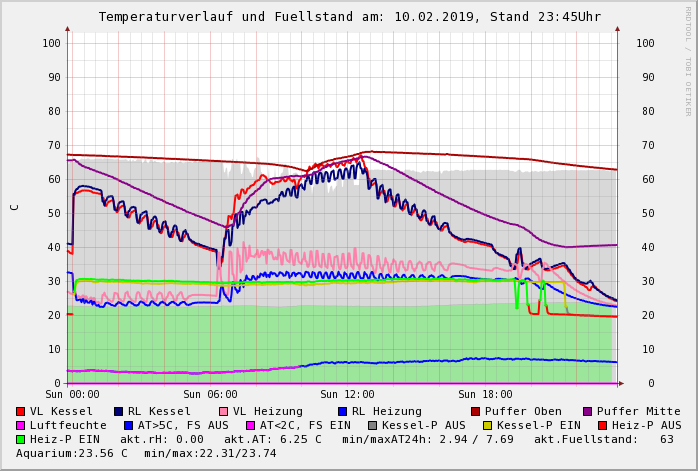The image size is (698, 471).
Task: Select the Puffer Oben legend swatch
Action: pyautogui.click(x=475, y=411)
